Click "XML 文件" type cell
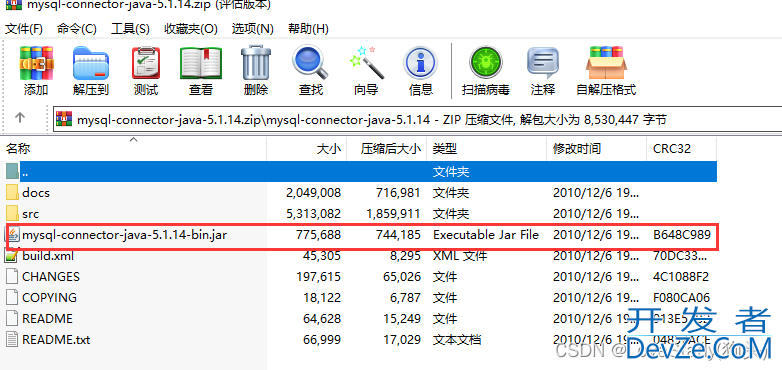 (460, 256)
